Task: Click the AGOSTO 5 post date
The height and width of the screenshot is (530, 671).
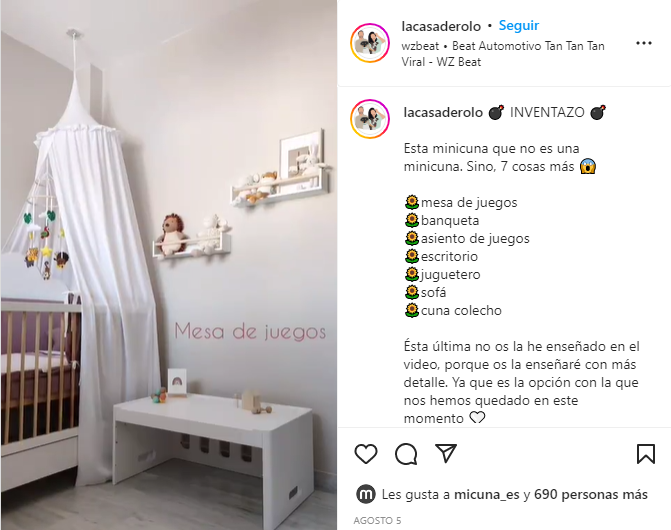Action: tap(377, 521)
